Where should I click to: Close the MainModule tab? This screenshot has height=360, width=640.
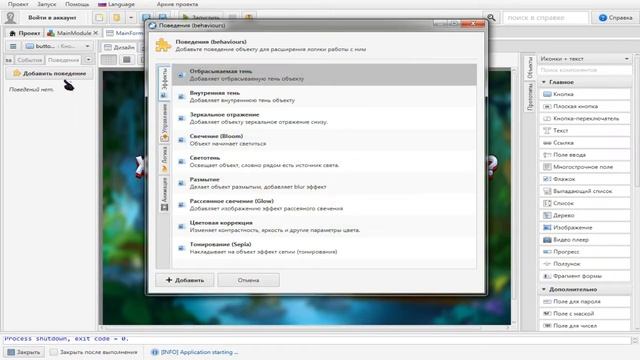coord(96,33)
